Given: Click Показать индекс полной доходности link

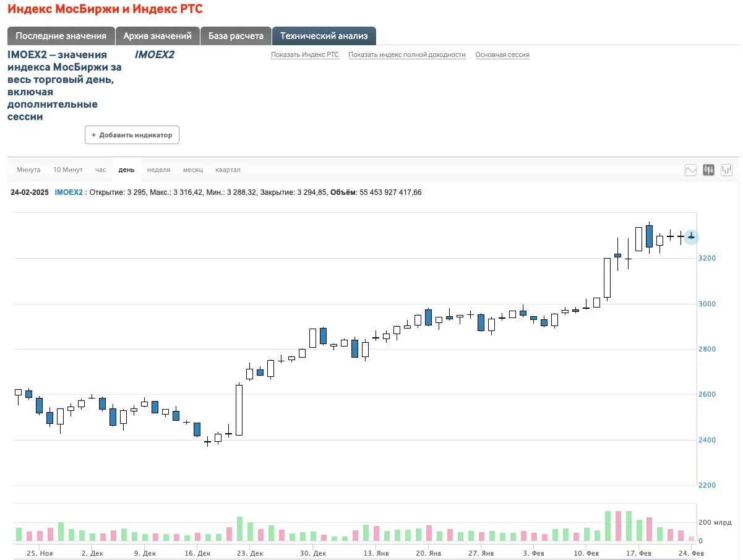Looking at the screenshot, I should click(x=407, y=54).
